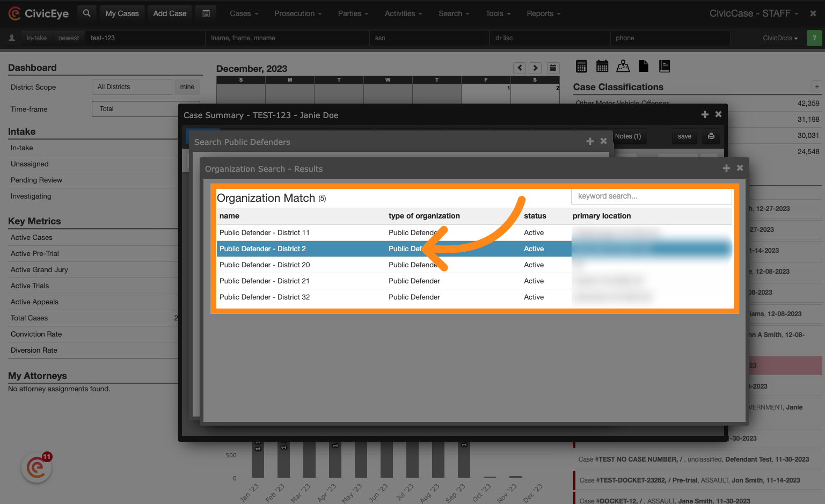
Task: Sort by primary location column header
Action: (x=601, y=216)
